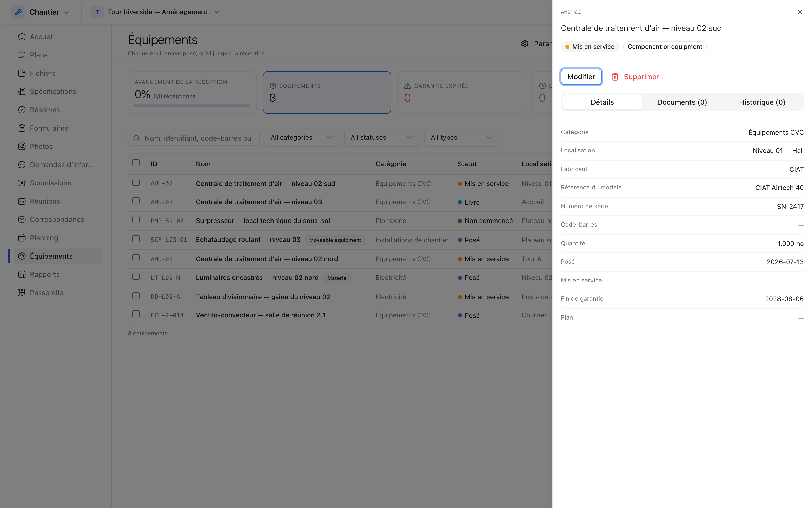Tick the SCF-L03-01 row checkbox
This screenshot has width=812, height=508.
click(136, 239)
